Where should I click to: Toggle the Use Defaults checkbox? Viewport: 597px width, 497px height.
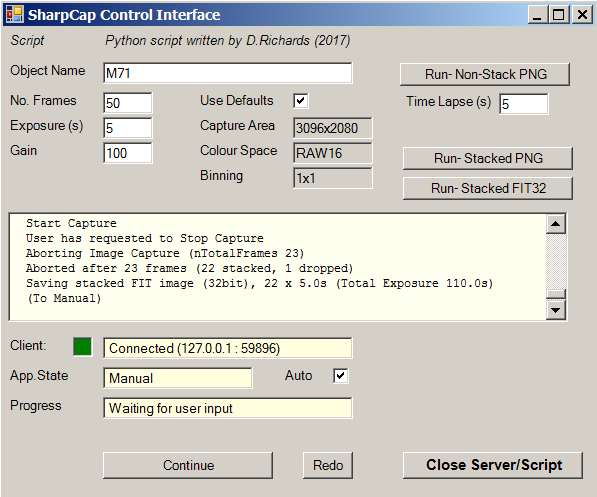point(301,101)
